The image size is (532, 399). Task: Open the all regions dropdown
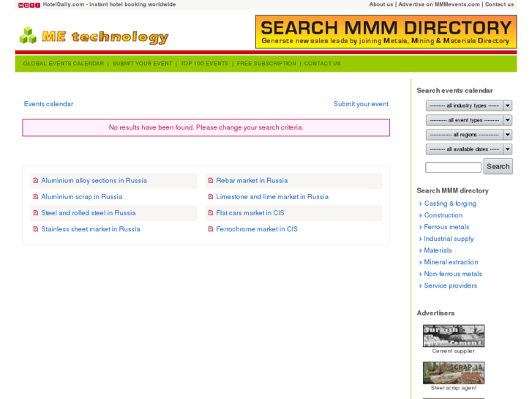[469, 135]
